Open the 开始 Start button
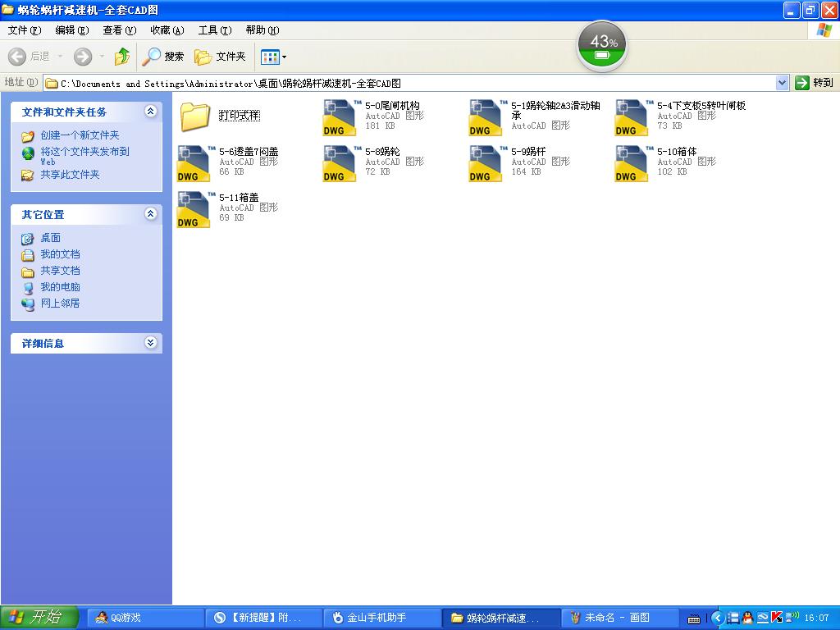 pos(39,618)
